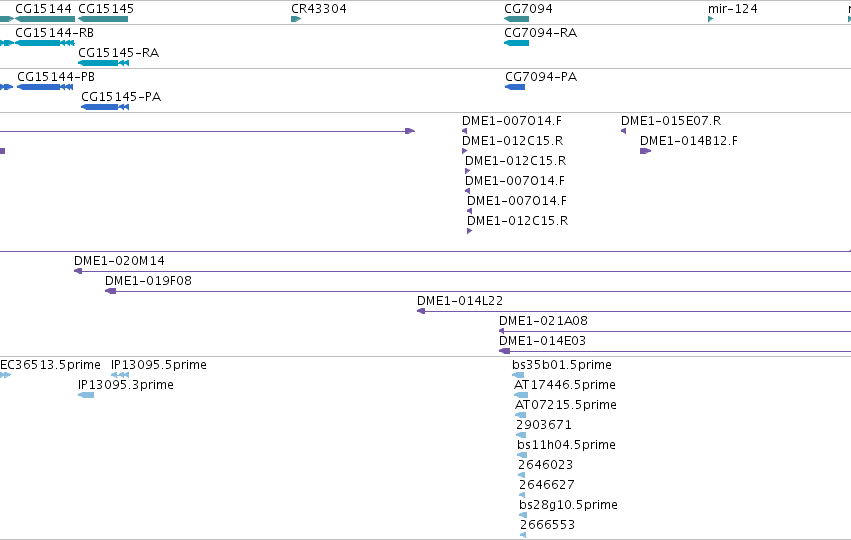Click the arrowhead under DME1-014E03

pos(504,351)
